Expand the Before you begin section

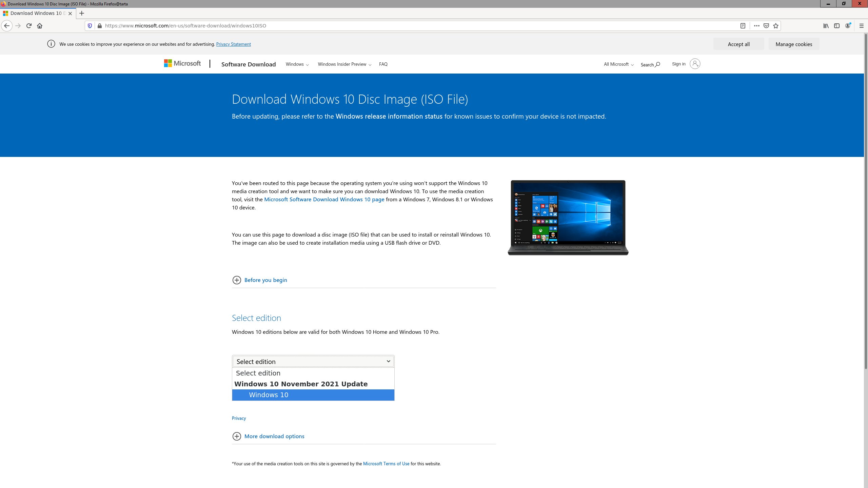click(x=265, y=280)
